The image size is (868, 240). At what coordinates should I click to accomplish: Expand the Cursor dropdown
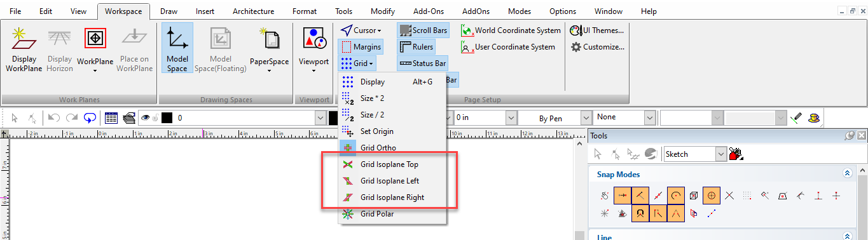[x=361, y=30]
